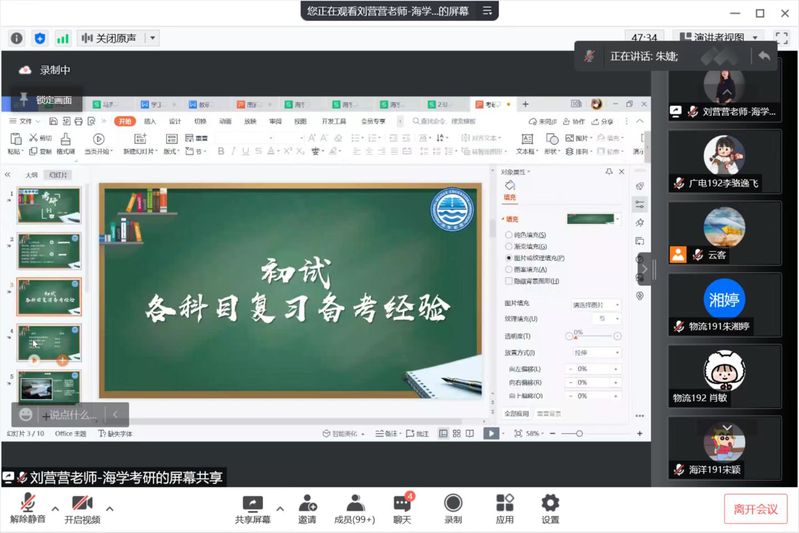Viewport: 799px width, 533px height.
Task: Switch to the 动画 ribbon tab
Action: coord(225,121)
